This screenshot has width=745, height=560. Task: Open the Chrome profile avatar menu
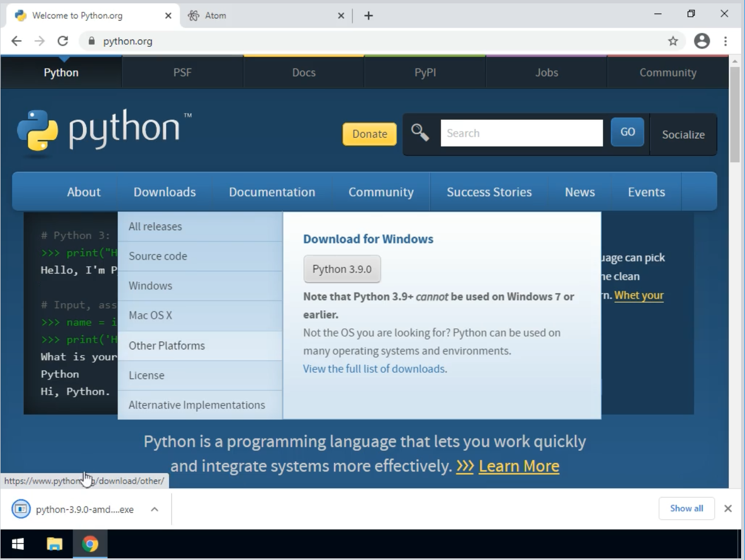coord(702,41)
